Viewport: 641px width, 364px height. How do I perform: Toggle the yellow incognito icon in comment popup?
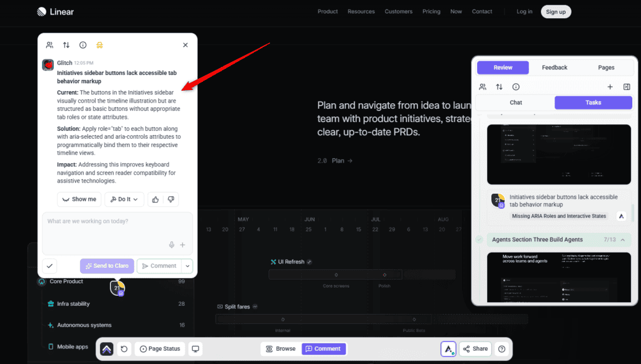pos(100,45)
